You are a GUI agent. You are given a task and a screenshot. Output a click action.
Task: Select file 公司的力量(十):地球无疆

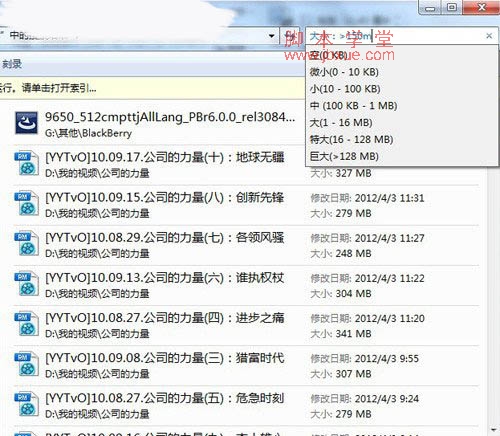click(165, 157)
